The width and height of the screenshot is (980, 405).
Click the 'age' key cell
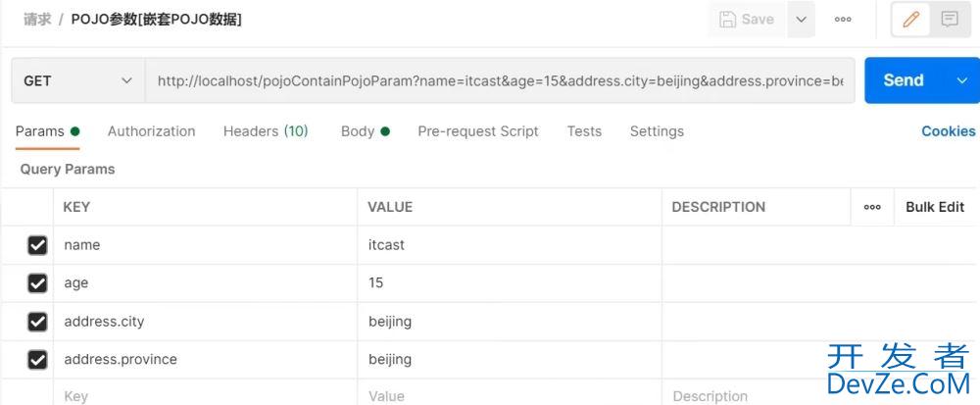[x=206, y=283]
